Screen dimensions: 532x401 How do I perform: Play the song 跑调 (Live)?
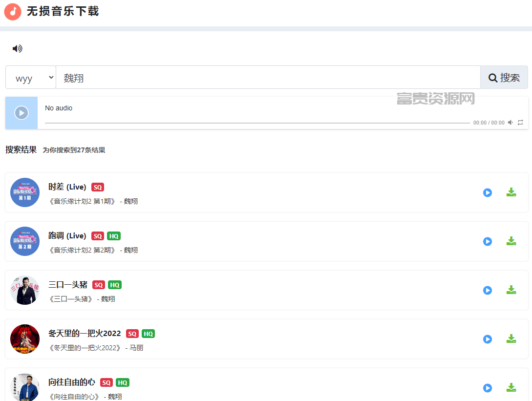click(488, 242)
